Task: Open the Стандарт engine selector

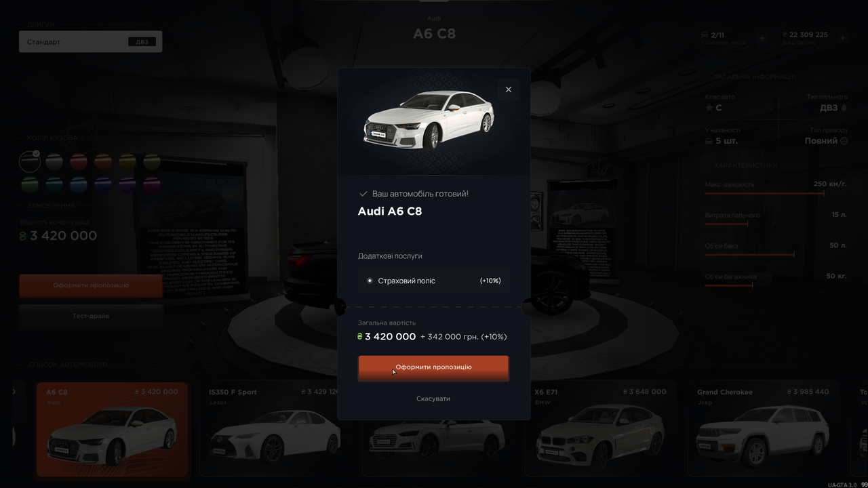Action: [x=91, y=41]
